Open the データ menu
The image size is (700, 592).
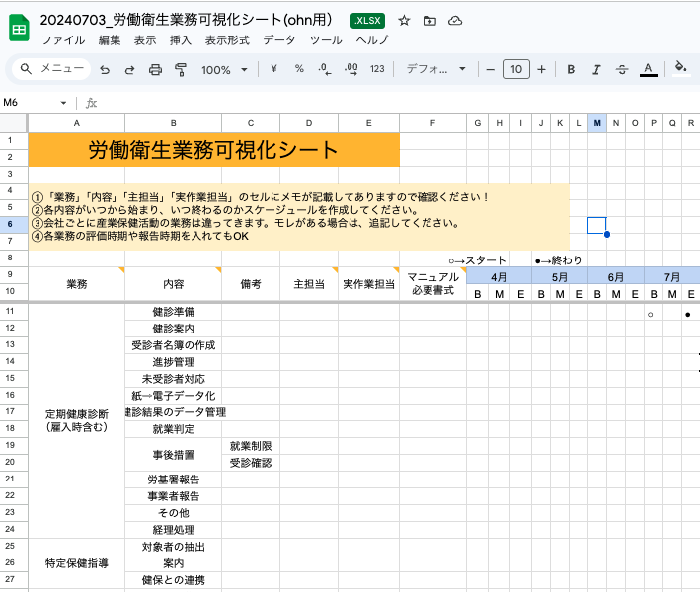click(279, 40)
